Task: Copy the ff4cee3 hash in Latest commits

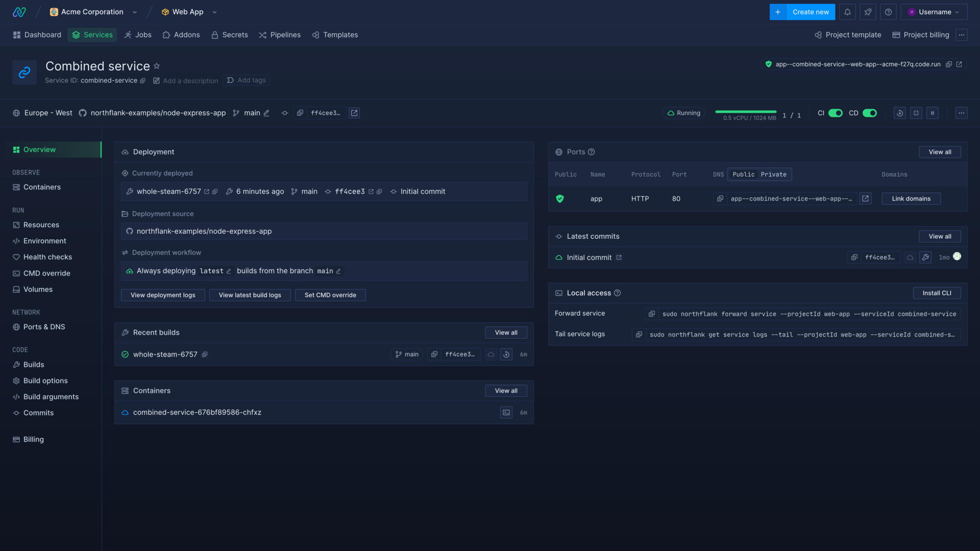Action: 854,257
